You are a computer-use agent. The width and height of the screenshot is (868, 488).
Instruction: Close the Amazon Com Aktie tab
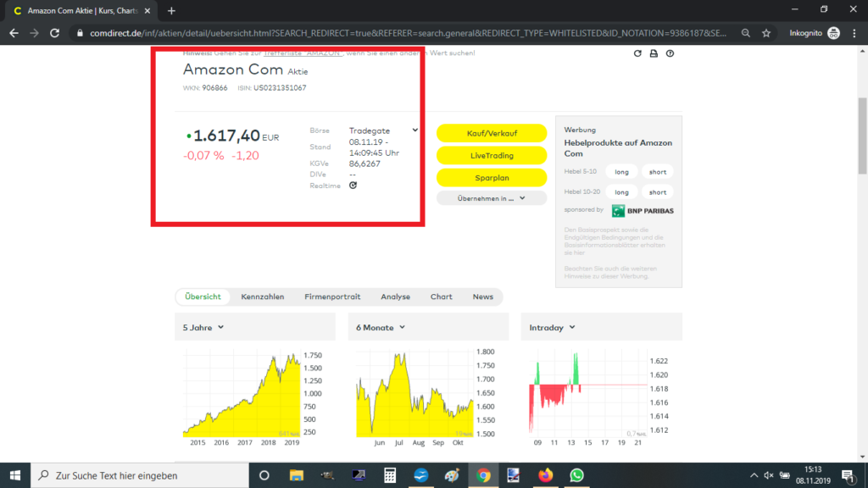(x=147, y=10)
